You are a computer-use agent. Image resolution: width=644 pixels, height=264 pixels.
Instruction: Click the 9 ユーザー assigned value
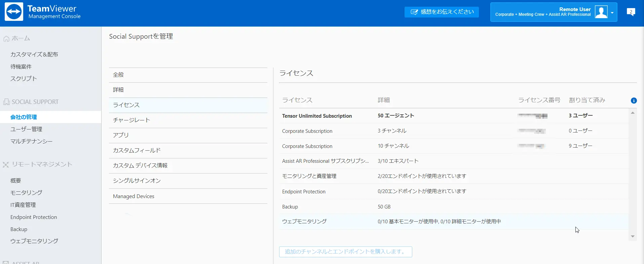click(x=580, y=146)
